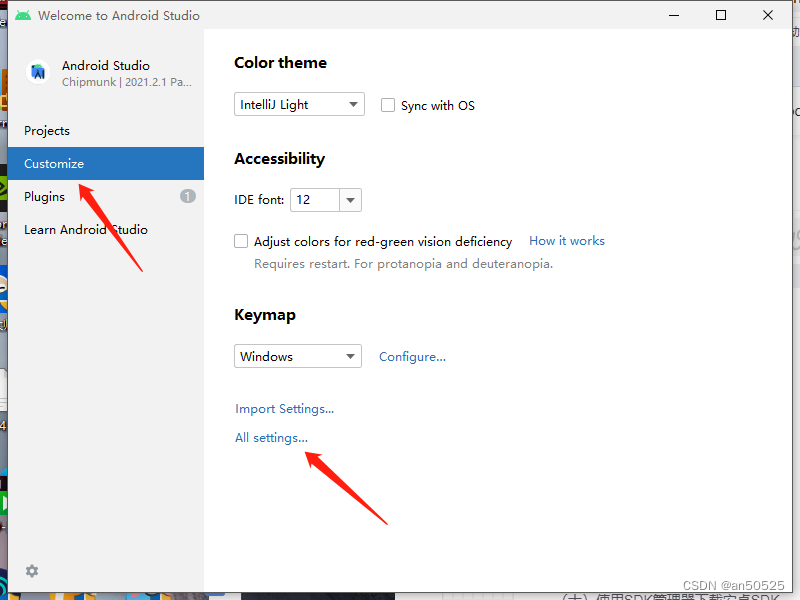Viewport: 800px width, 600px height.
Task: Click the arrow on the Color theme selector
Action: point(352,104)
